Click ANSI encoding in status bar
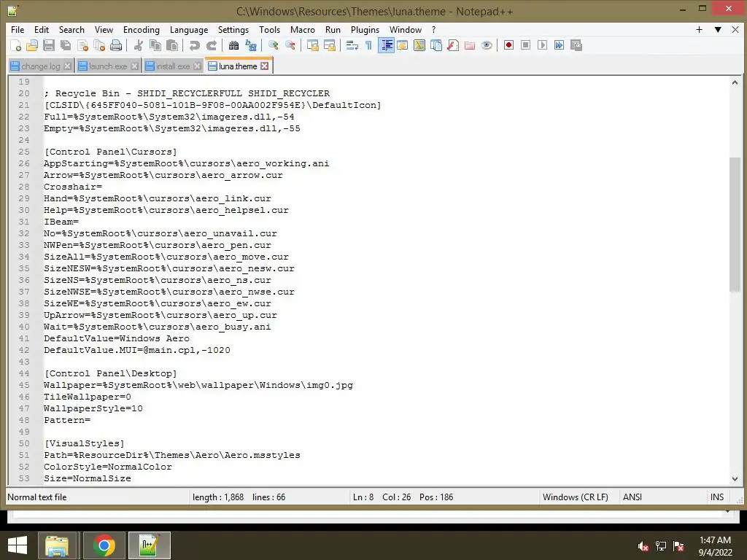Screen dimensions: 747x560 coord(632,497)
